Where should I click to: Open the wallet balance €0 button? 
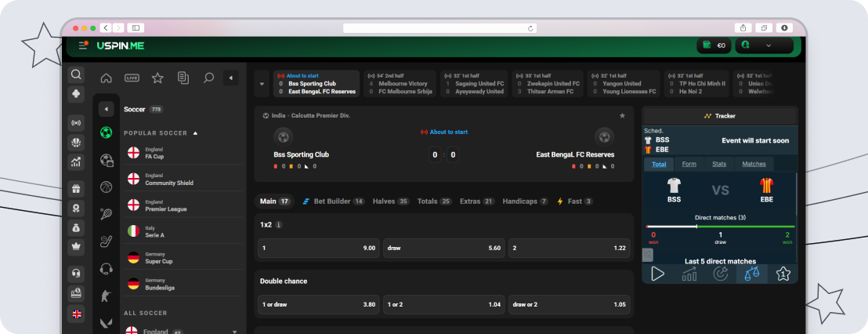[x=714, y=45]
